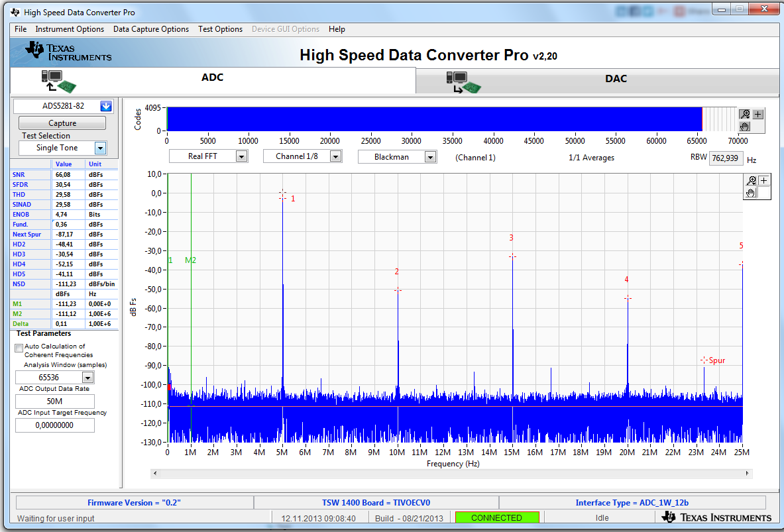The image size is (784, 532).
Task: Click the Firmware Version status text
Action: click(x=134, y=502)
